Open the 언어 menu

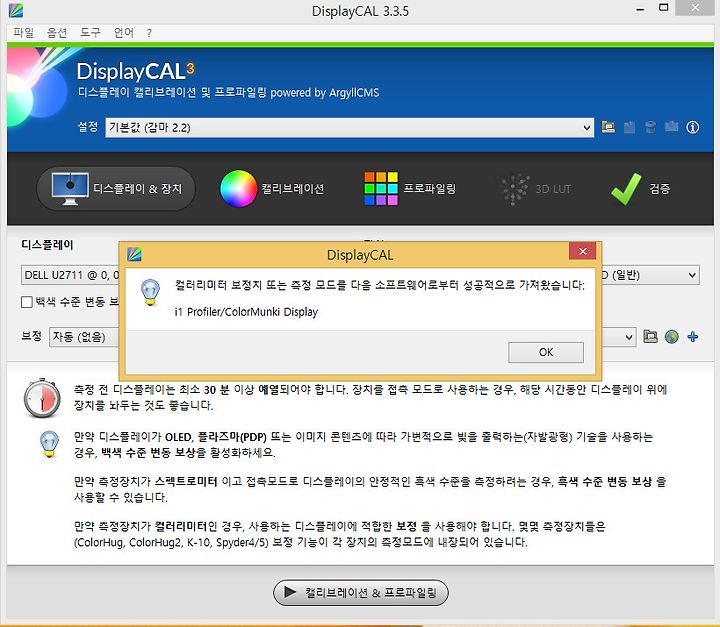click(x=124, y=33)
